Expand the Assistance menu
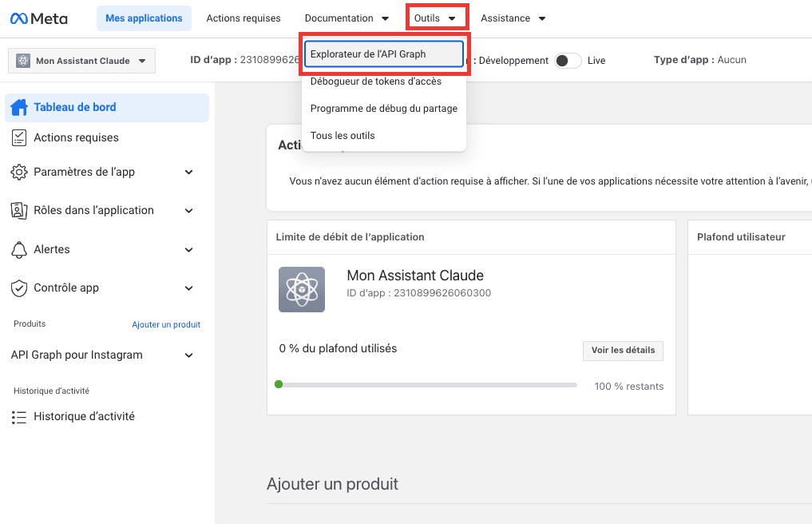The width and height of the screenshot is (812, 524). click(513, 18)
